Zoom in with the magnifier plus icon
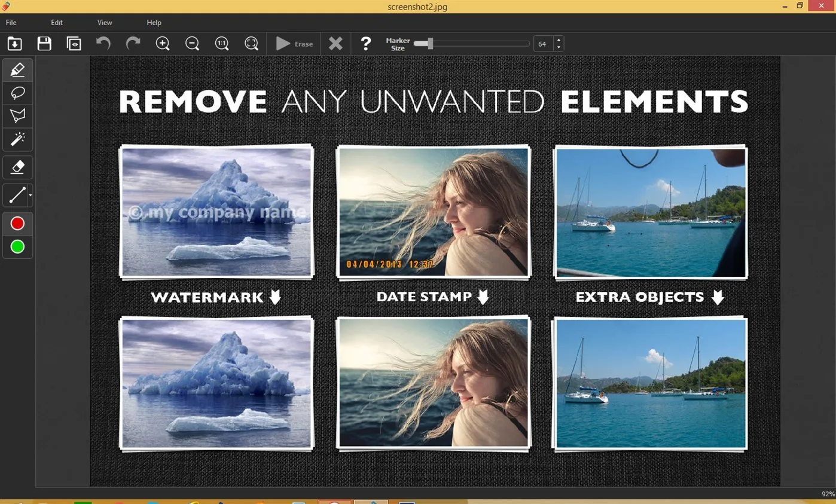Viewport: 836px width, 504px height. pos(163,44)
